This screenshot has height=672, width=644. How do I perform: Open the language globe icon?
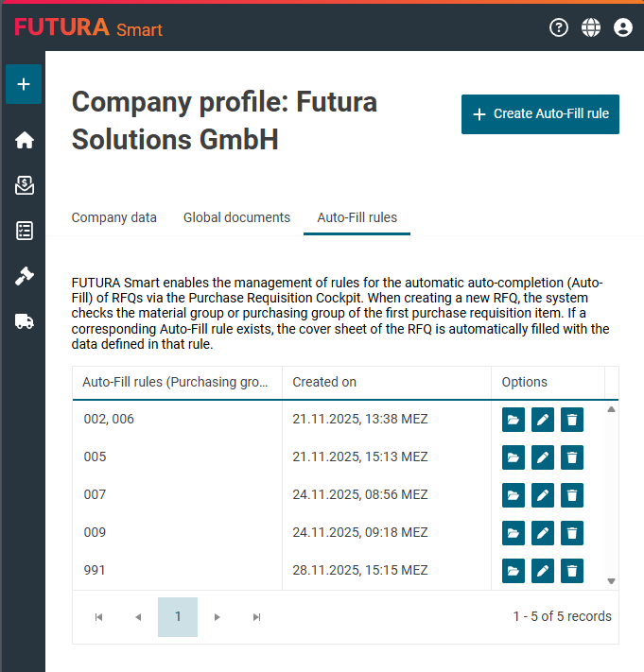point(591,27)
